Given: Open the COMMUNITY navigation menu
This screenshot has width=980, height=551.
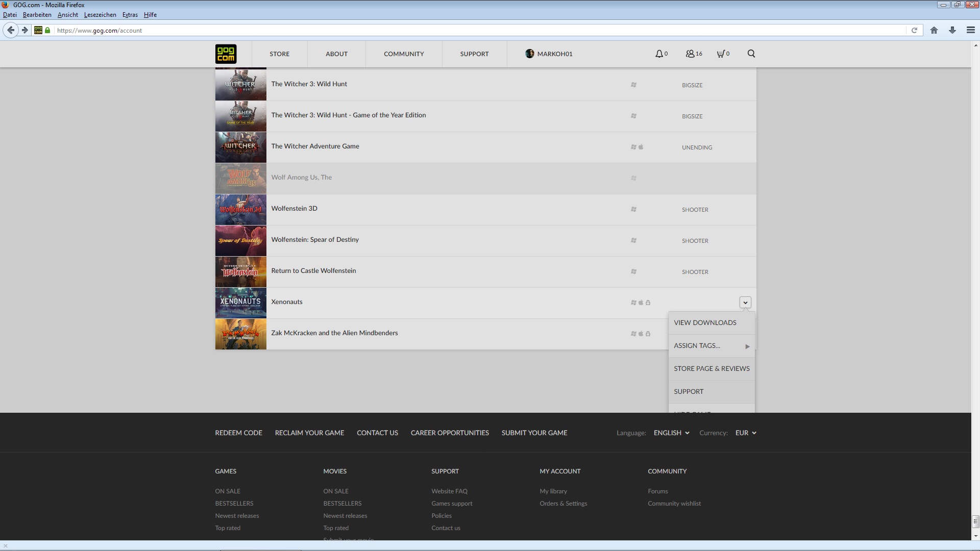Looking at the screenshot, I should tap(404, 54).
